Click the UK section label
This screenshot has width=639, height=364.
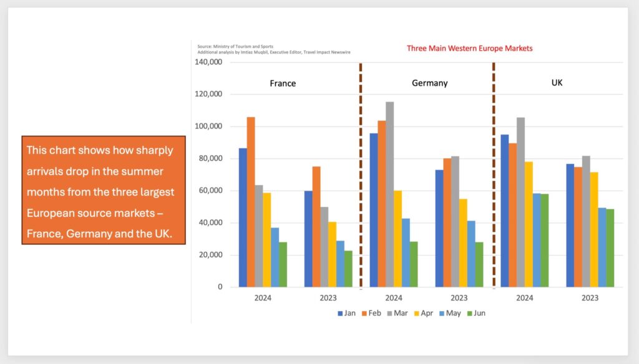tap(557, 82)
